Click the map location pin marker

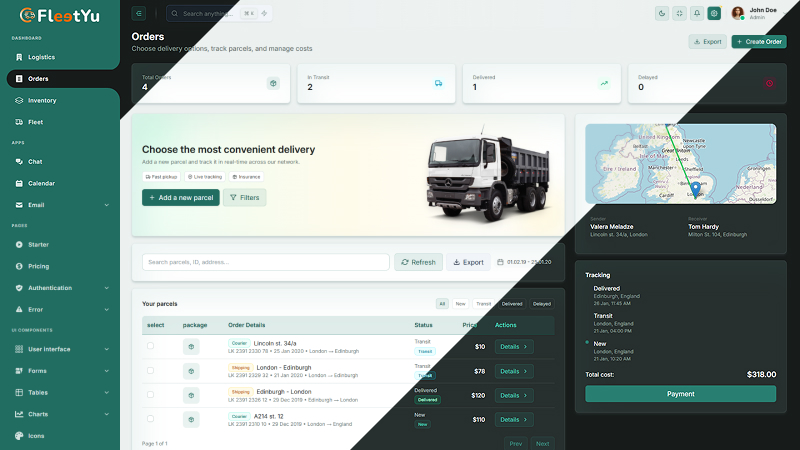(696, 188)
